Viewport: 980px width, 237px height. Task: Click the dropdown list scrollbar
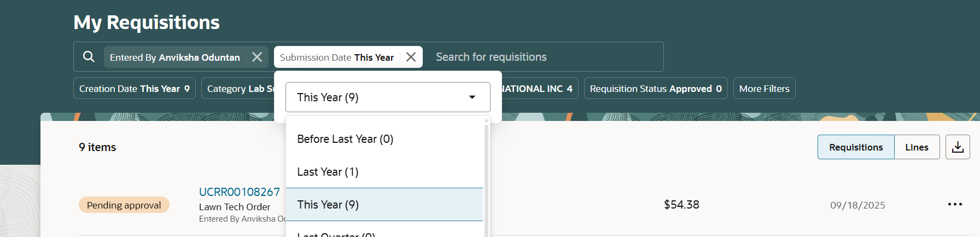click(486, 175)
